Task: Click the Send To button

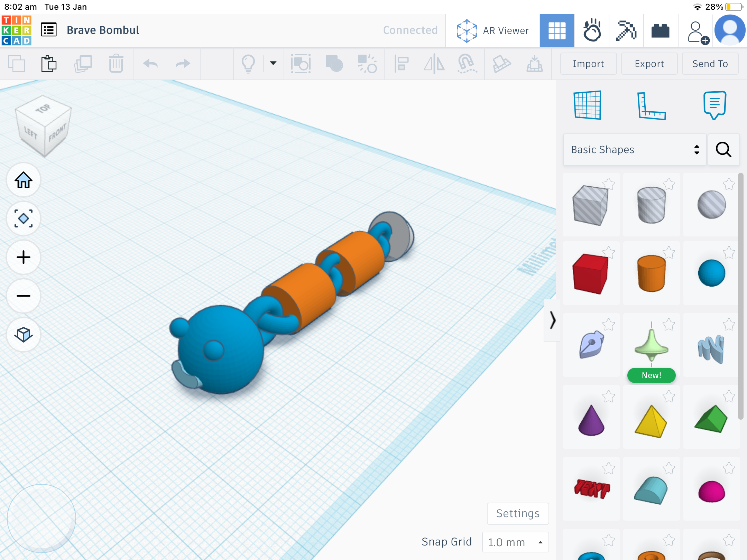Action: point(710,64)
